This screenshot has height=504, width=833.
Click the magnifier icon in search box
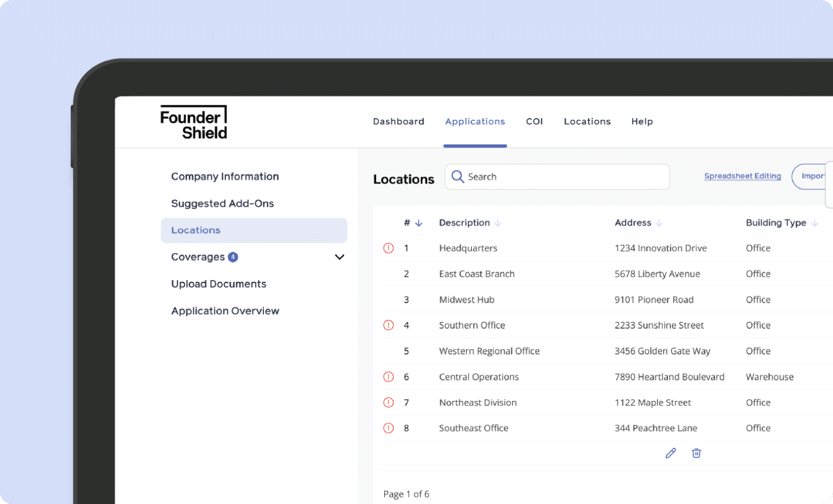coord(458,177)
